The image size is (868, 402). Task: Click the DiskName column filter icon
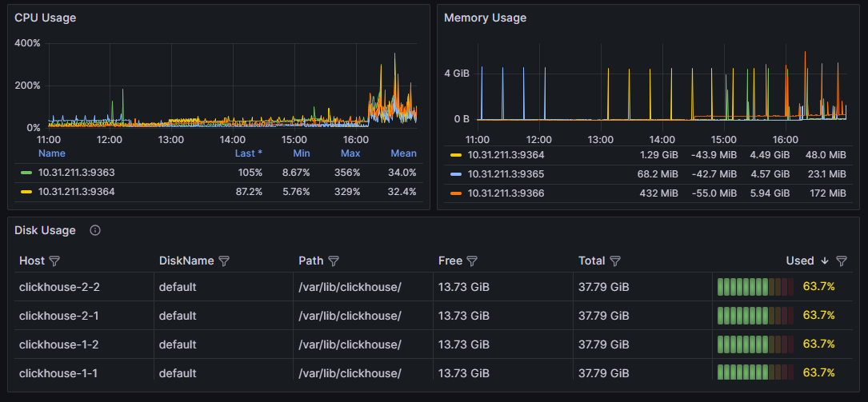point(224,261)
